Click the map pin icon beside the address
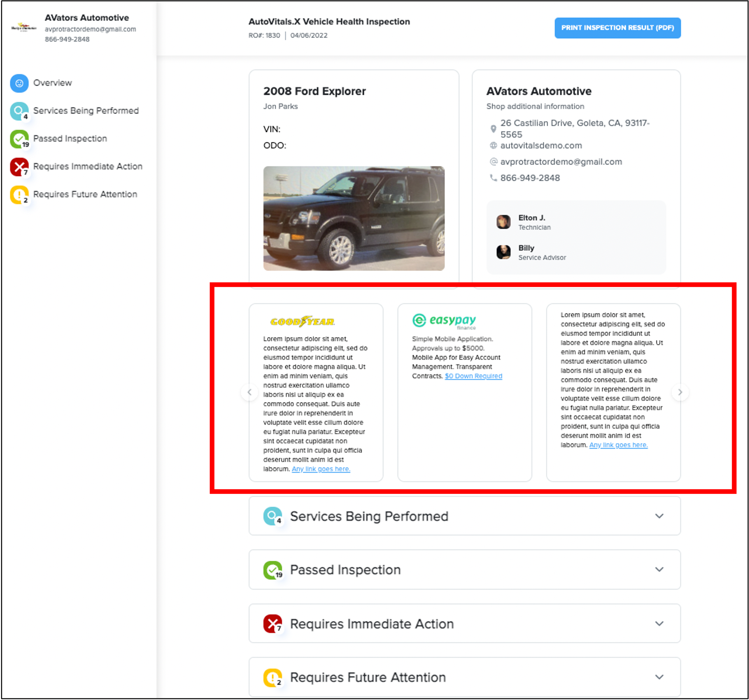Image resolution: width=749 pixels, height=700 pixels. coord(493,129)
